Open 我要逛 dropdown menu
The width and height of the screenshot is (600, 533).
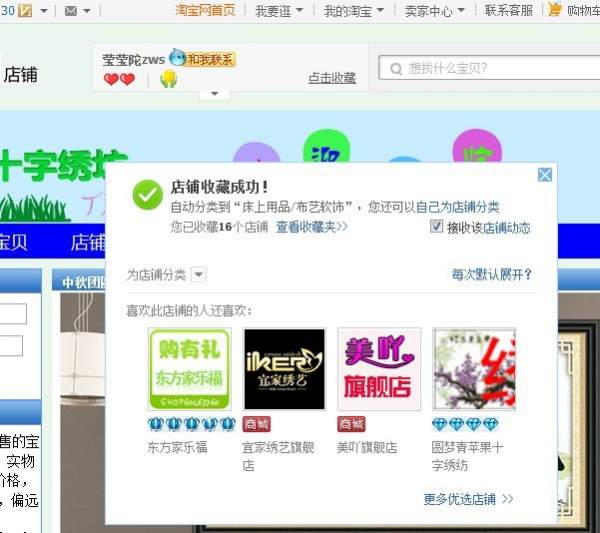279,11
